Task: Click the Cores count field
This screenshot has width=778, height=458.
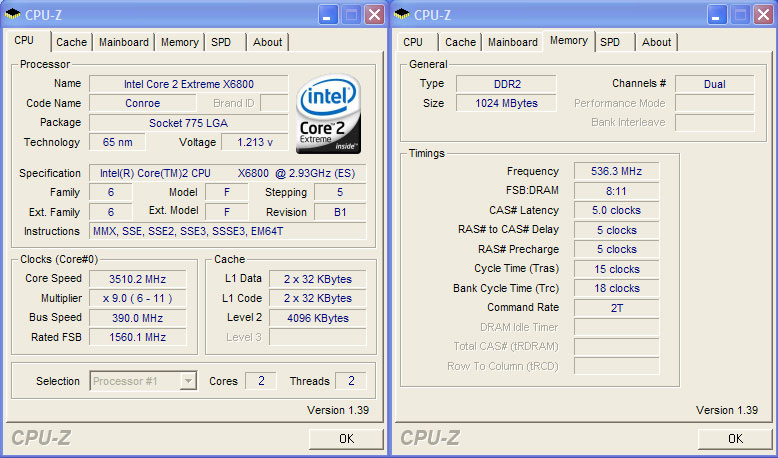Action: [x=261, y=381]
